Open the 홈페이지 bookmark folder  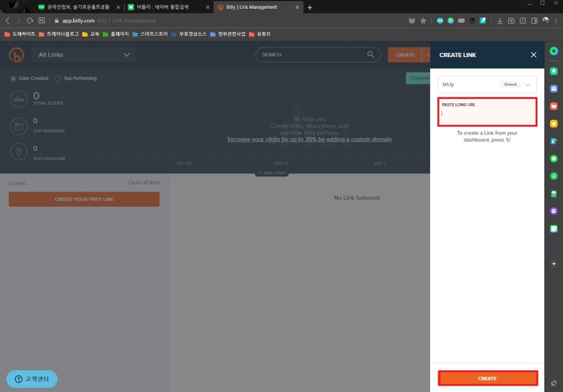[x=116, y=34]
